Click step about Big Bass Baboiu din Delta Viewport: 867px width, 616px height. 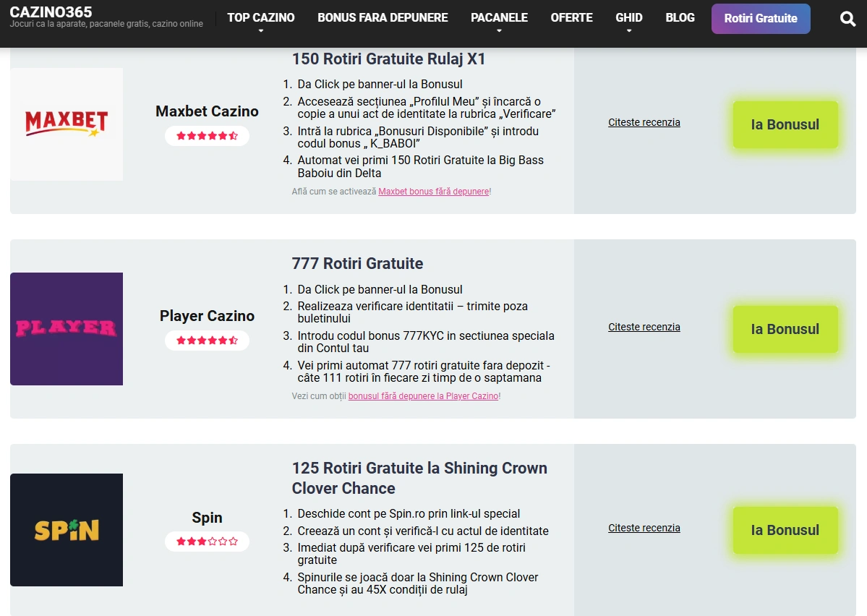(x=420, y=166)
